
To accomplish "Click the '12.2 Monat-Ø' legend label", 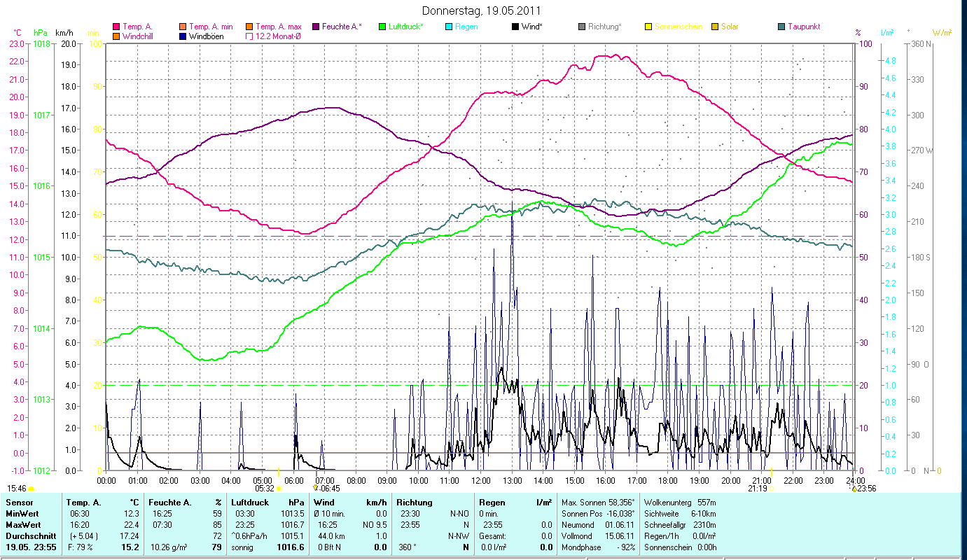I will pos(279,36).
